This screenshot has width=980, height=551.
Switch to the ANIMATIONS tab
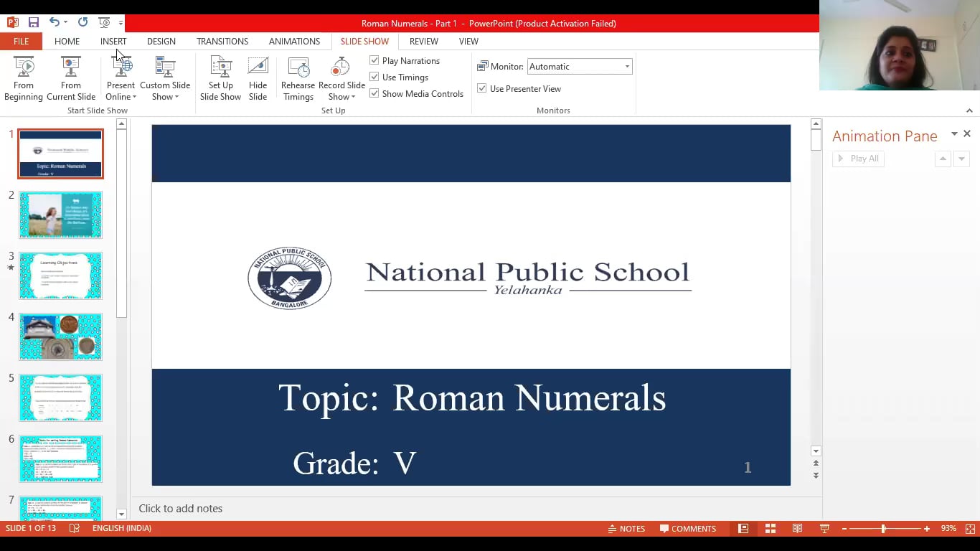coord(294,42)
